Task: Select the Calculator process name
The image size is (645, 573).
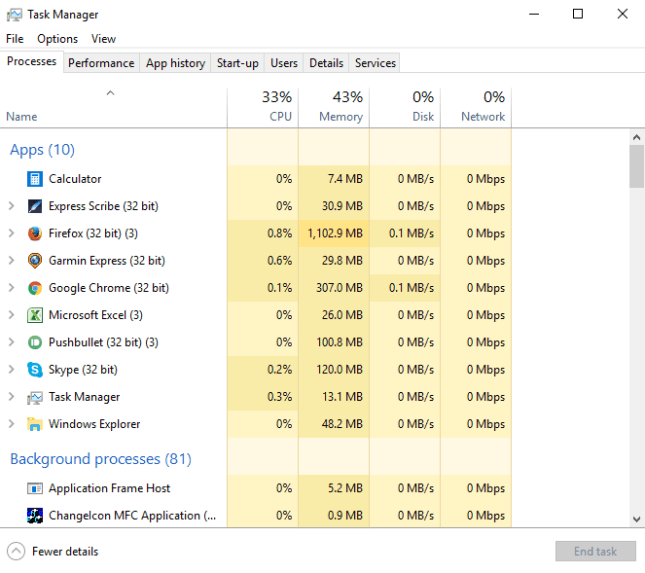Action: pos(75,179)
